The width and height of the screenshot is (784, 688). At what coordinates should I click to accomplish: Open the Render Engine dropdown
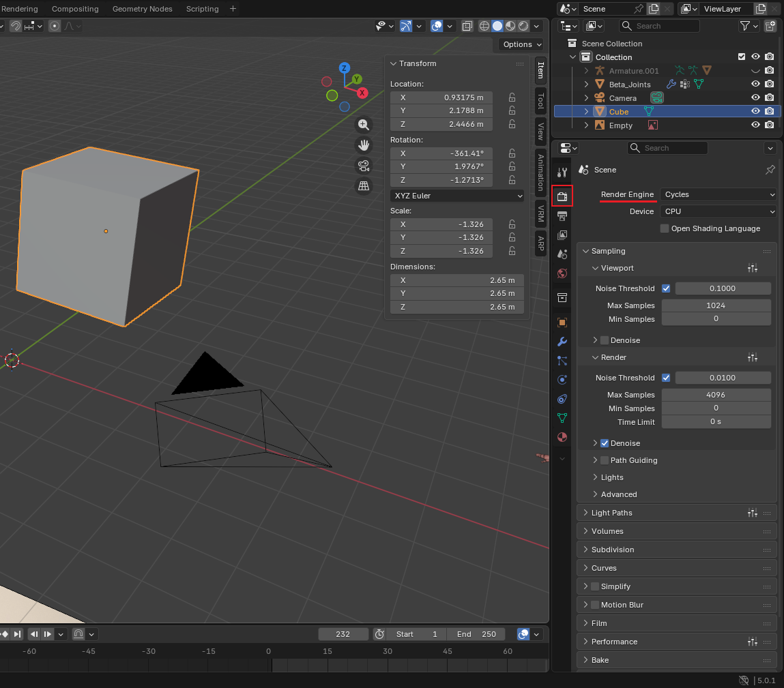(x=718, y=194)
